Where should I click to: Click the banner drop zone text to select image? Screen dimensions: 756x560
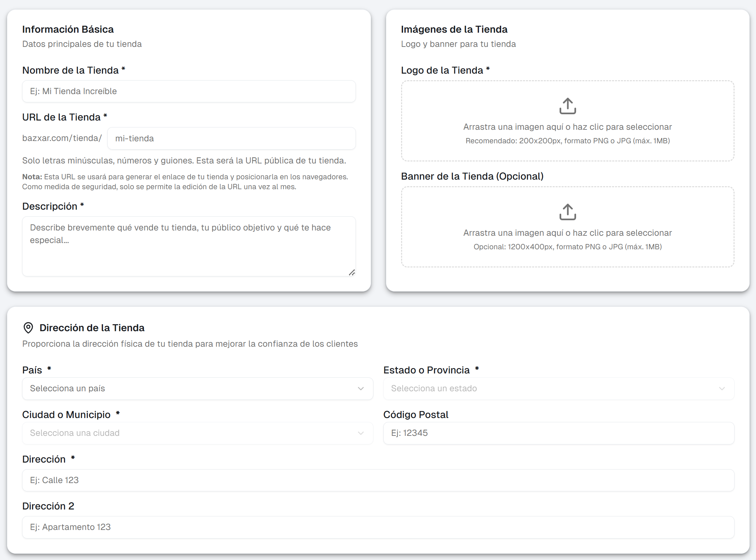(x=567, y=233)
